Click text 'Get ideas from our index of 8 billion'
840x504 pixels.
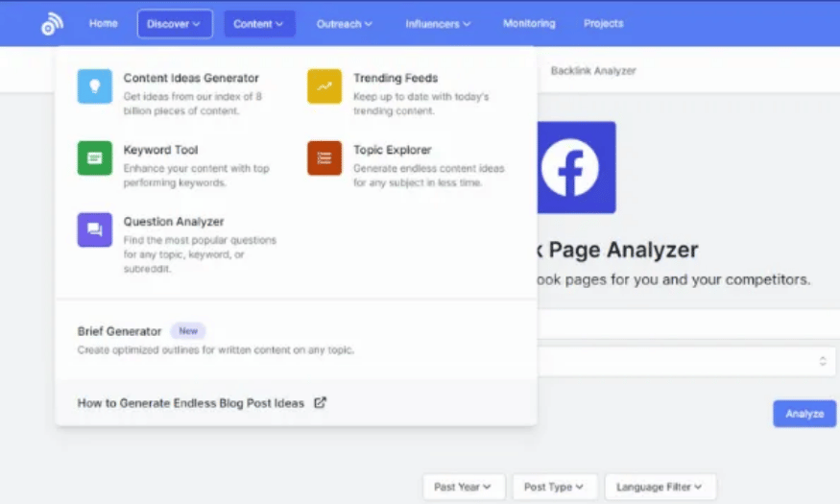click(193, 104)
